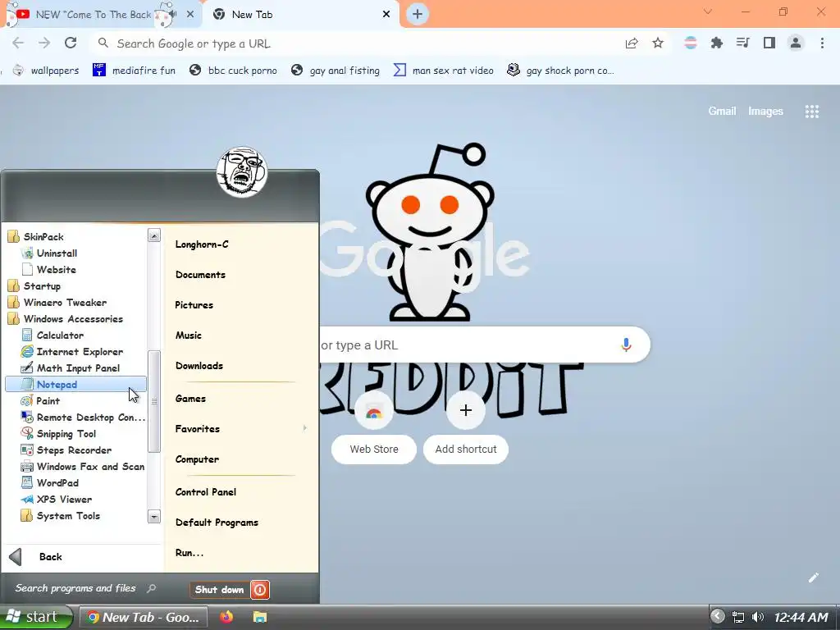Open Windows Fax and Scan
The width and height of the screenshot is (840, 630).
pyautogui.click(x=83, y=467)
